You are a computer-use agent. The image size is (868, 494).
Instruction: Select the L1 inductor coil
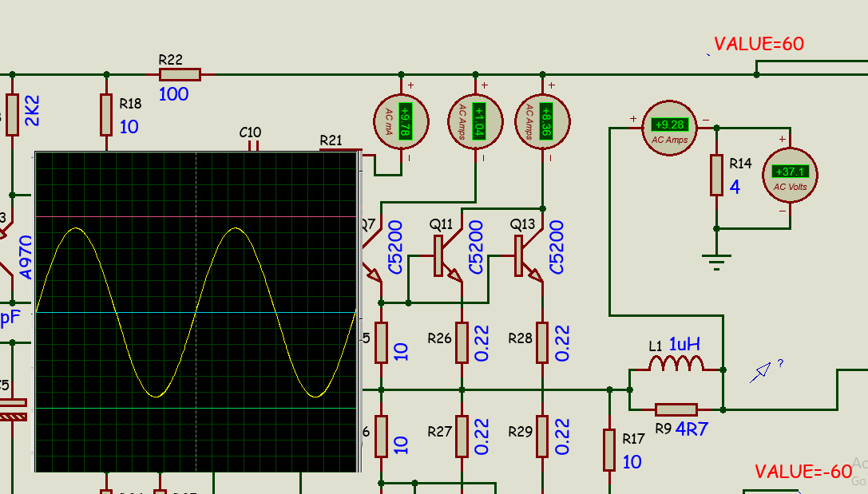[676, 363]
